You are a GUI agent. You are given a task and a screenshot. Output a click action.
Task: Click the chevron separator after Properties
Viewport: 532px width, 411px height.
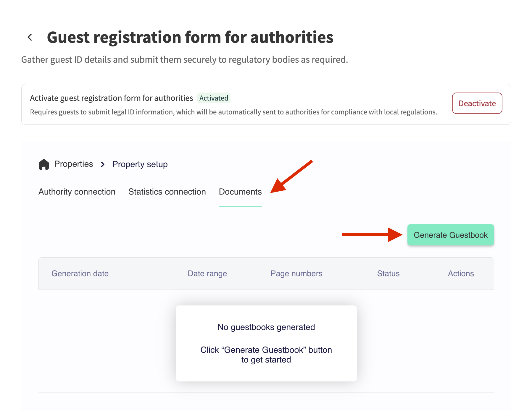103,164
